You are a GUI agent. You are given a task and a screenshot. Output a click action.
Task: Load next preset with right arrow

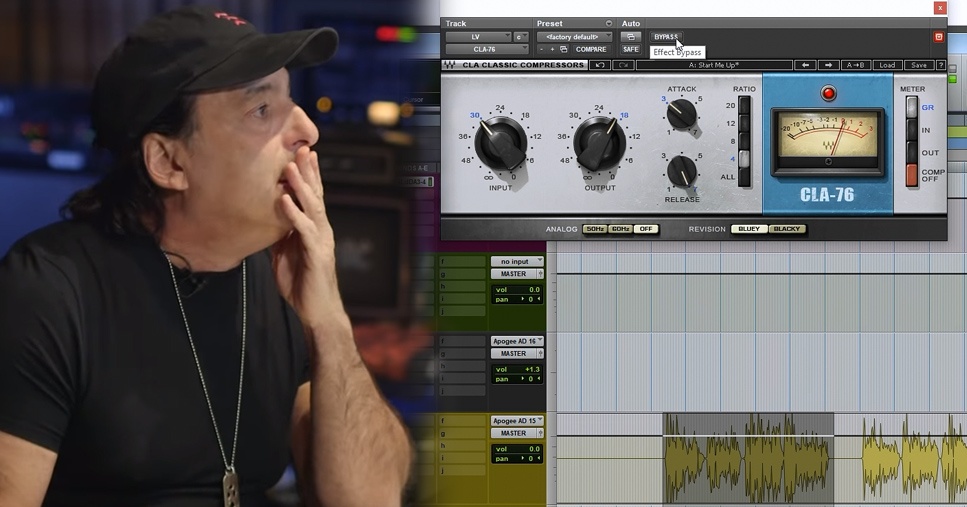pos(828,65)
